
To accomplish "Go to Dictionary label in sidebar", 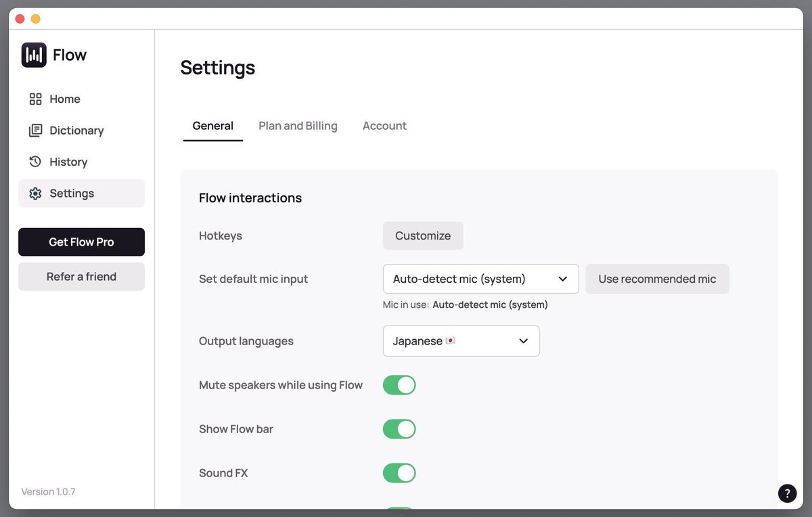I will (76, 130).
